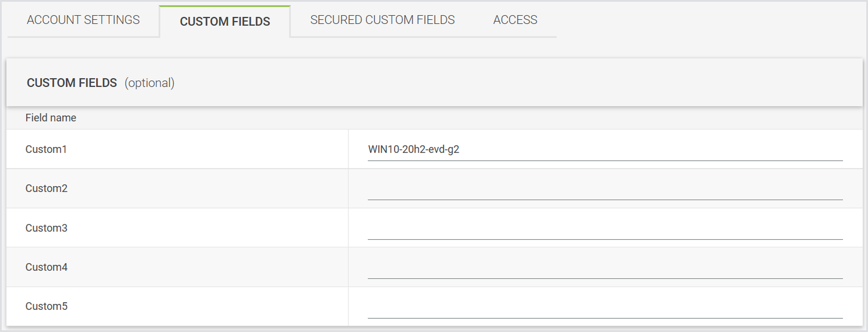Click the Field name column header
Viewport: 868px width, 332px height.
51,118
